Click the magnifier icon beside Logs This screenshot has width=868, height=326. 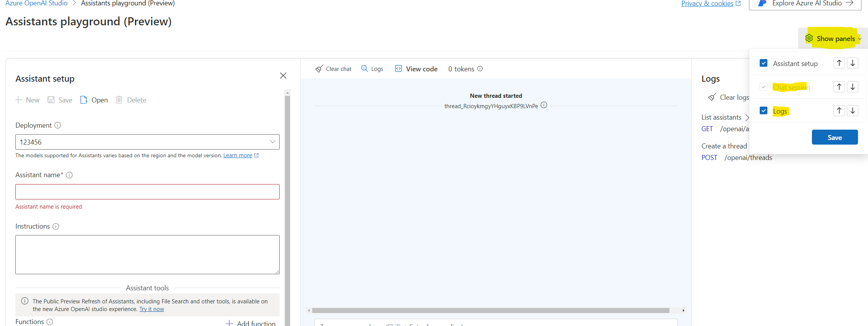(x=364, y=69)
